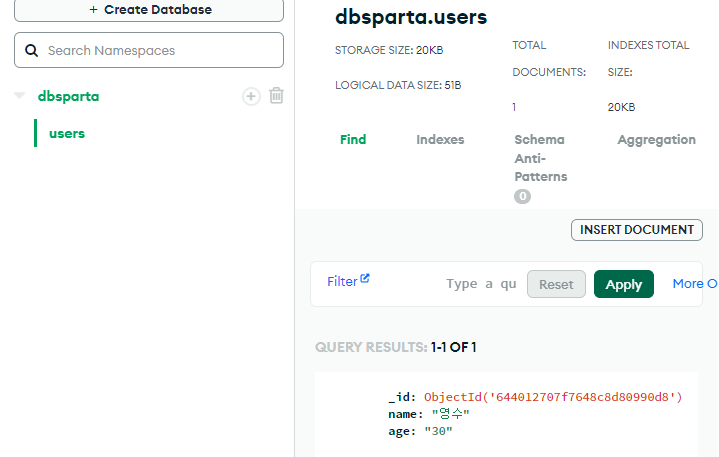Collapse the dbsparta database tree
The height and width of the screenshot is (457, 719).
tap(19, 95)
